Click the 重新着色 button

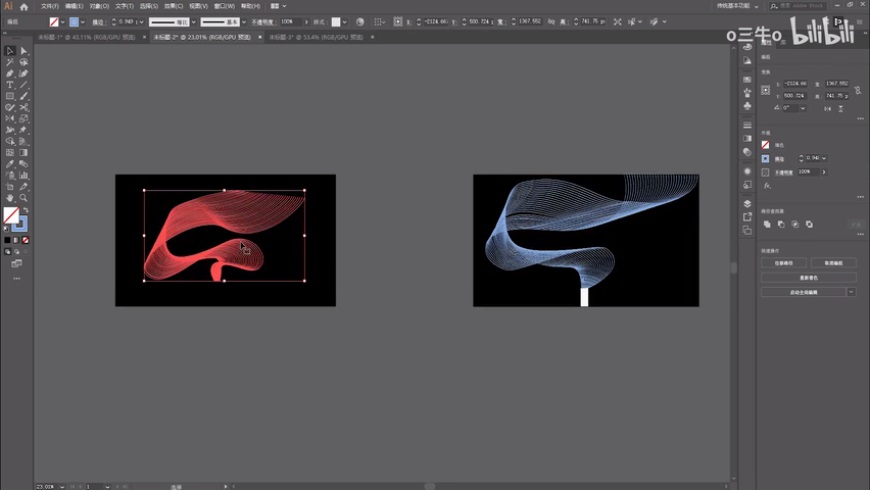point(808,278)
